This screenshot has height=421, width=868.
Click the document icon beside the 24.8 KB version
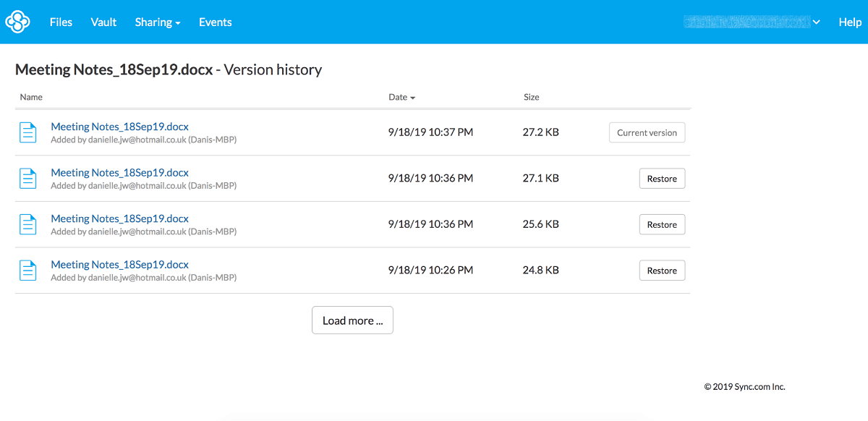tap(27, 271)
